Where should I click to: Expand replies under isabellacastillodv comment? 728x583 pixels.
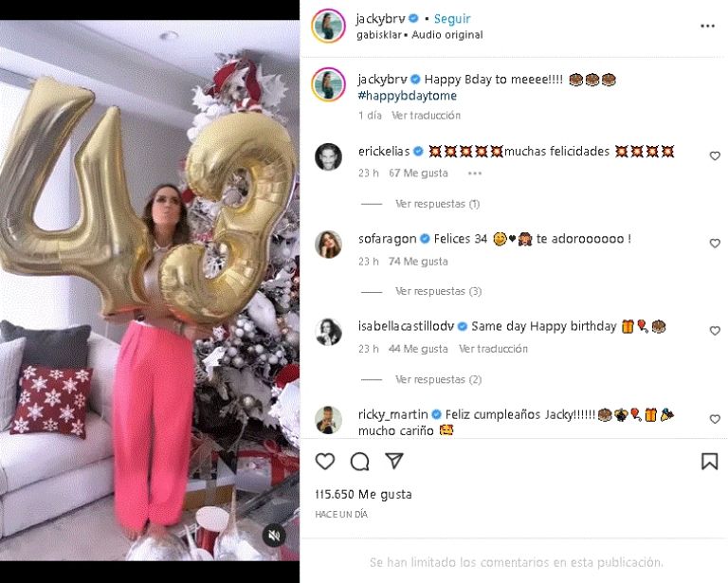coord(438,379)
